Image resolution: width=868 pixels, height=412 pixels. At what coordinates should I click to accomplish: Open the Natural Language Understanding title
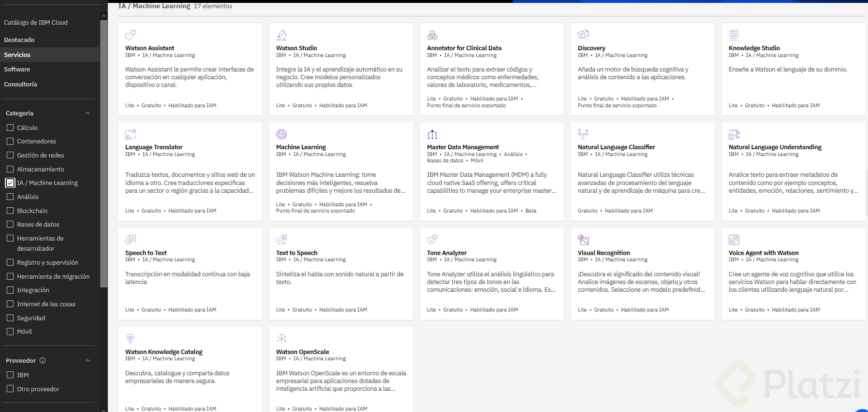point(775,147)
